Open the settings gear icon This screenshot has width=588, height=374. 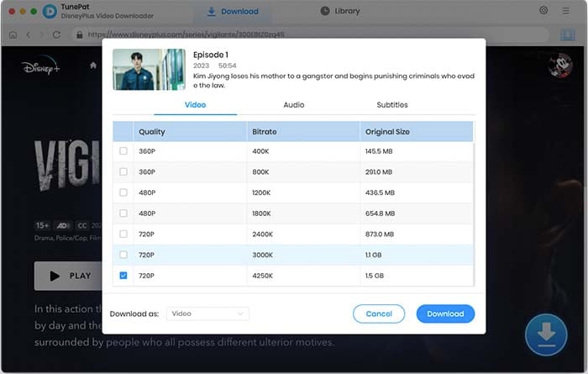543,10
